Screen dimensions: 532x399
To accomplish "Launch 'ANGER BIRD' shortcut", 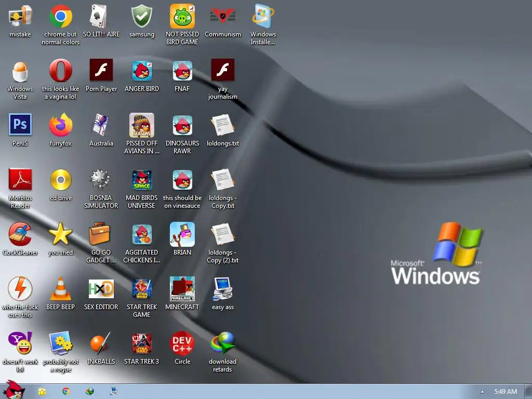I will click(x=142, y=71).
